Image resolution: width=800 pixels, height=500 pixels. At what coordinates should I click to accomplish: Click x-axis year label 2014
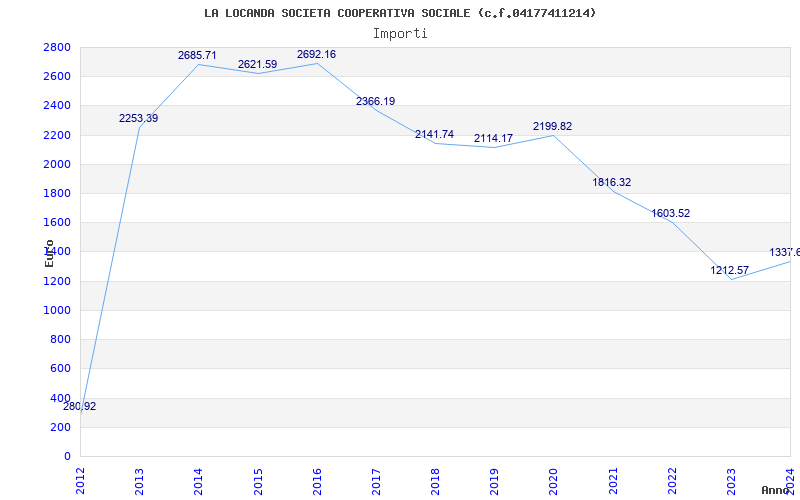pos(198,481)
